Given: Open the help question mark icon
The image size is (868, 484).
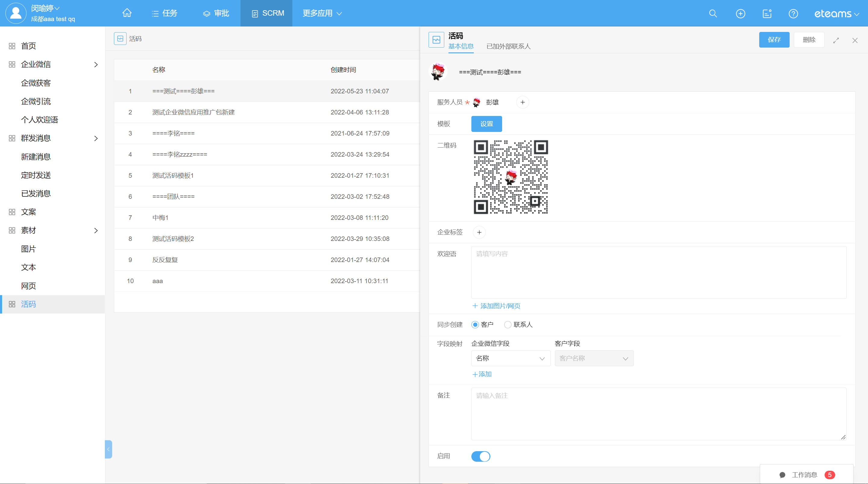Looking at the screenshot, I should click(793, 14).
